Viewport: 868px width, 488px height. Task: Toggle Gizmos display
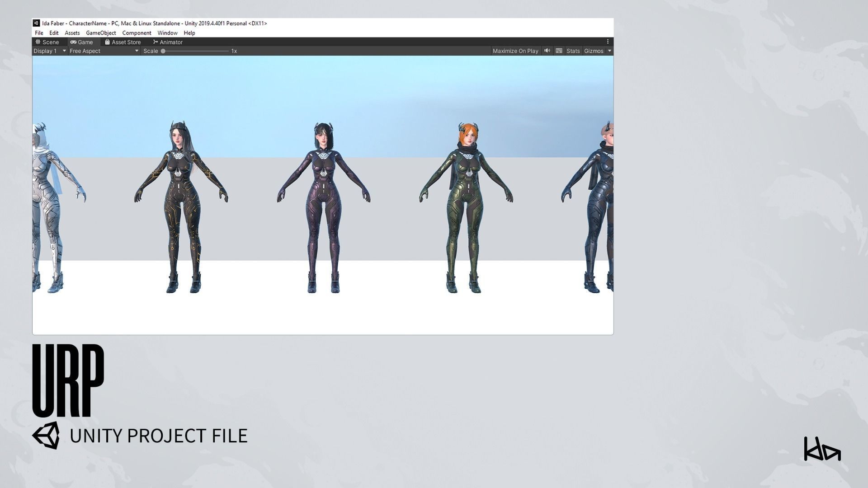pyautogui.click(x=593, y=51)
